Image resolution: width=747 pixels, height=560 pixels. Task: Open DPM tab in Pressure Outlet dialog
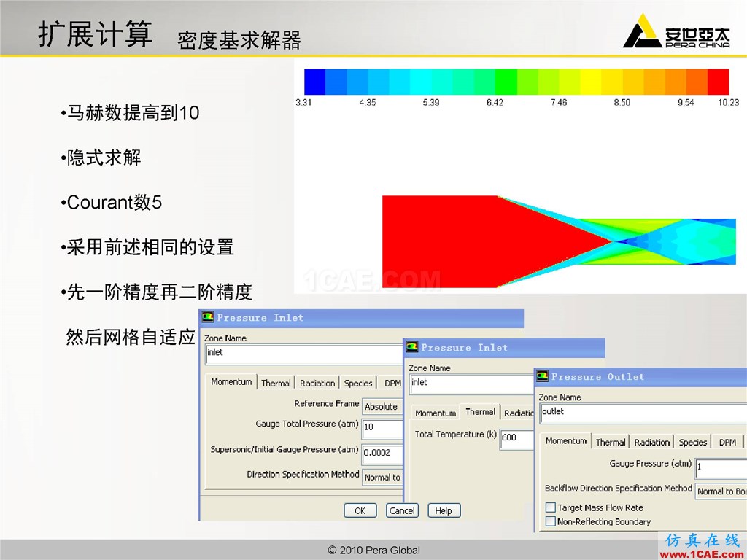pyautogui.click(x=727, y=443)
